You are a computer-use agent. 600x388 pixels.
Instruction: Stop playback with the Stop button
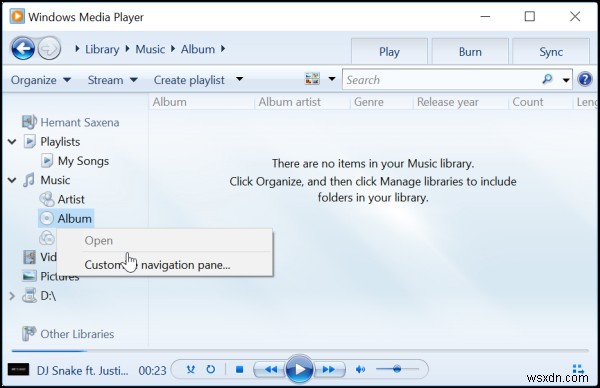tap(240, 370)
